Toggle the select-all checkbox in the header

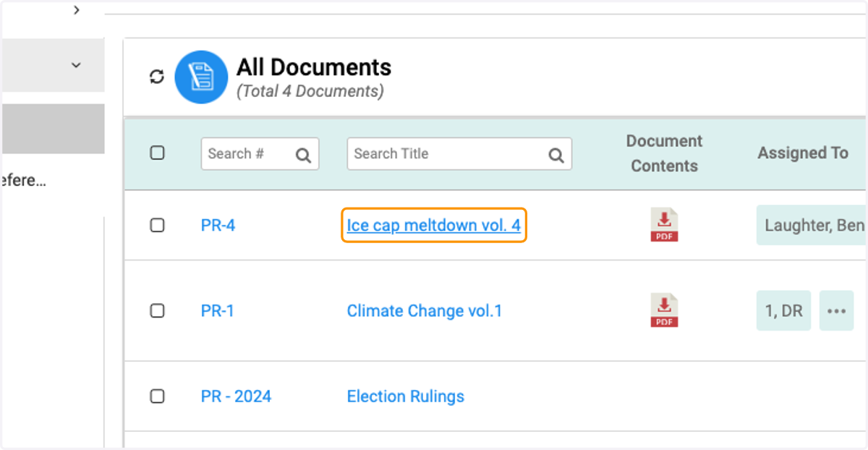point(157,153)
